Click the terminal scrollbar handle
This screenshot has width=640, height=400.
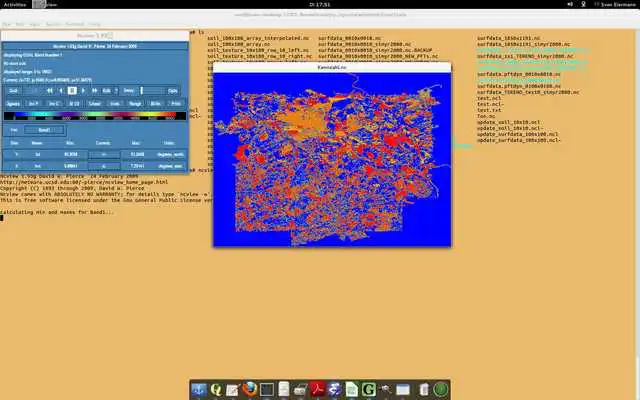(x=638, y=377)
